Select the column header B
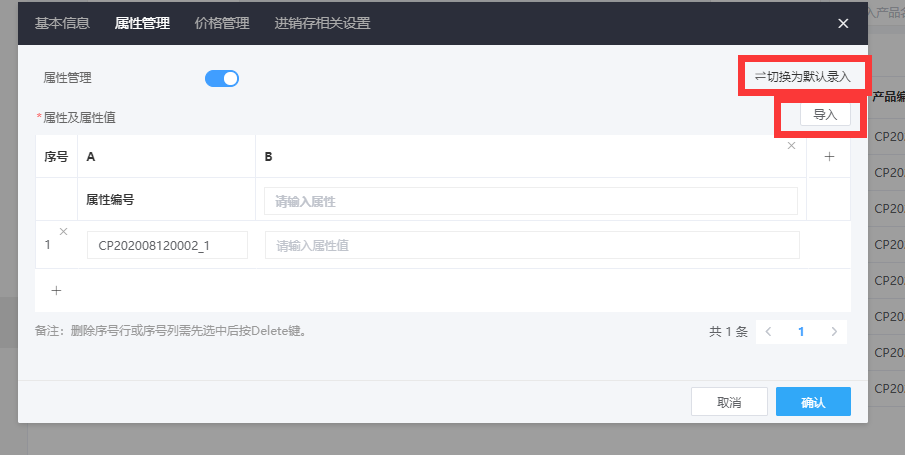The height and width of the screenshot is (455, 905). click(268, 156)
